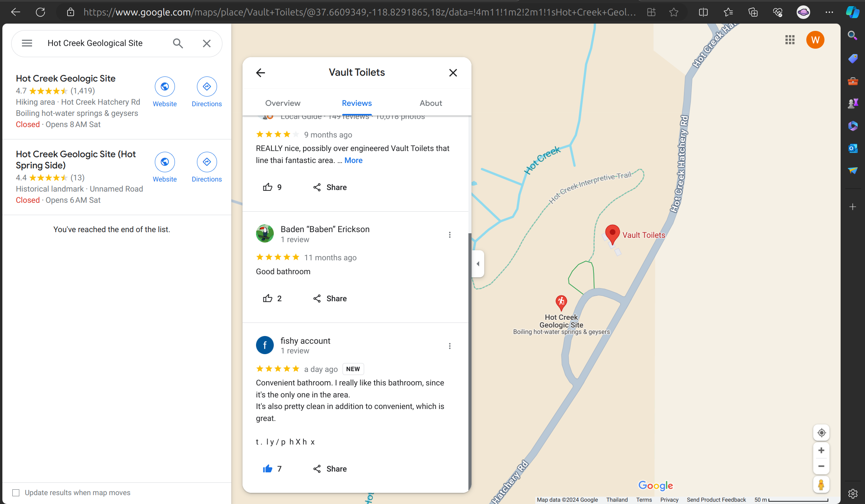Open the Google apps grid
865x504 pixels.
click(790, 40)
